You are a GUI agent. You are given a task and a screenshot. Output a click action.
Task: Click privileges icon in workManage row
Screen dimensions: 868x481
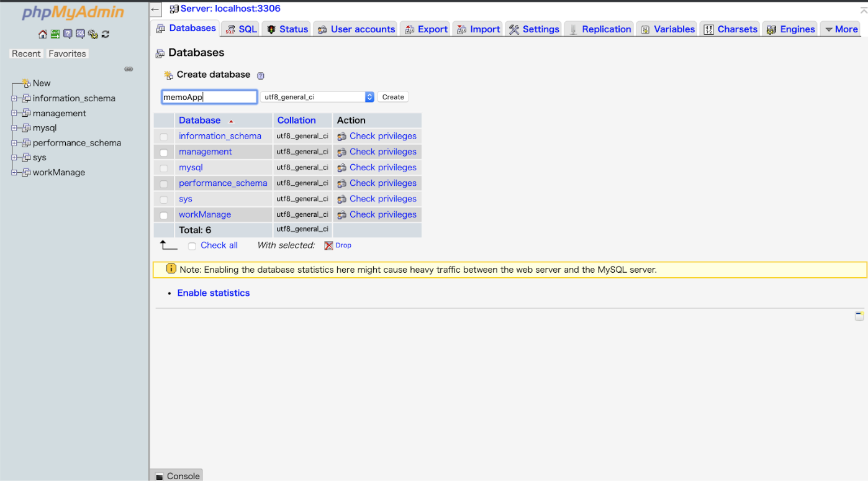[x=341, y=214]
